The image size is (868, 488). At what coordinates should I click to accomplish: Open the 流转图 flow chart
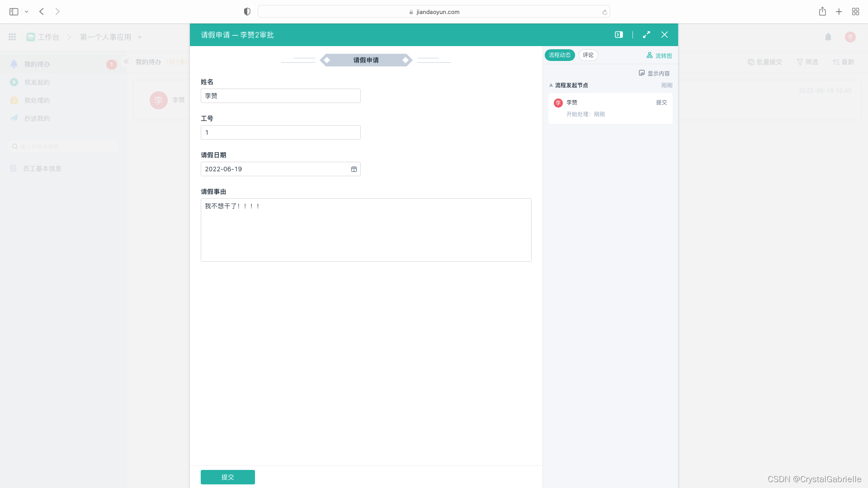(659, 56)
